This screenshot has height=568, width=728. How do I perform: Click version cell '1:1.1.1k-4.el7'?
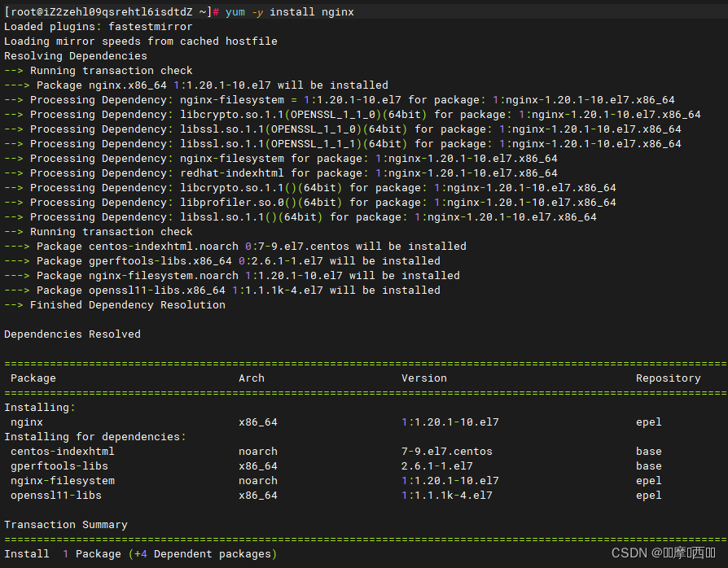pyautogui.click(x=447, y=496)
